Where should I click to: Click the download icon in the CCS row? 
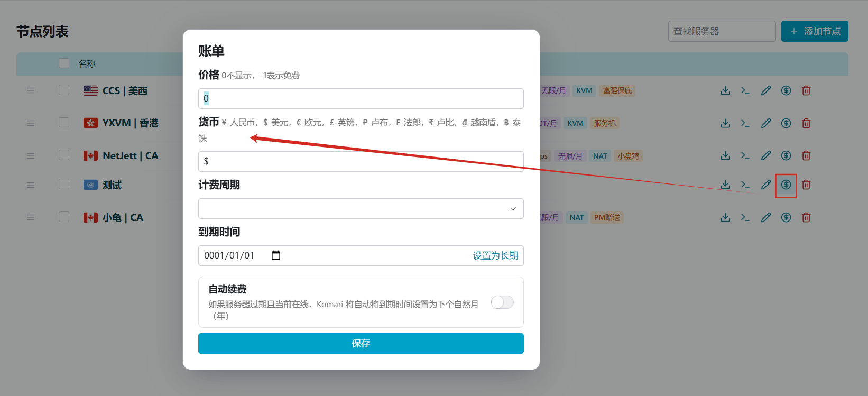[x=725, y=90]
